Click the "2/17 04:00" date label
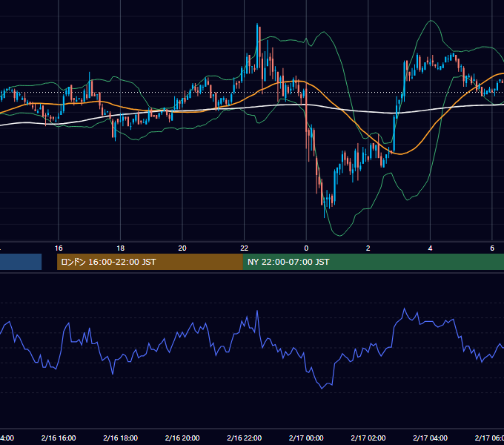 pyautogui.click(x=430, y=438)
